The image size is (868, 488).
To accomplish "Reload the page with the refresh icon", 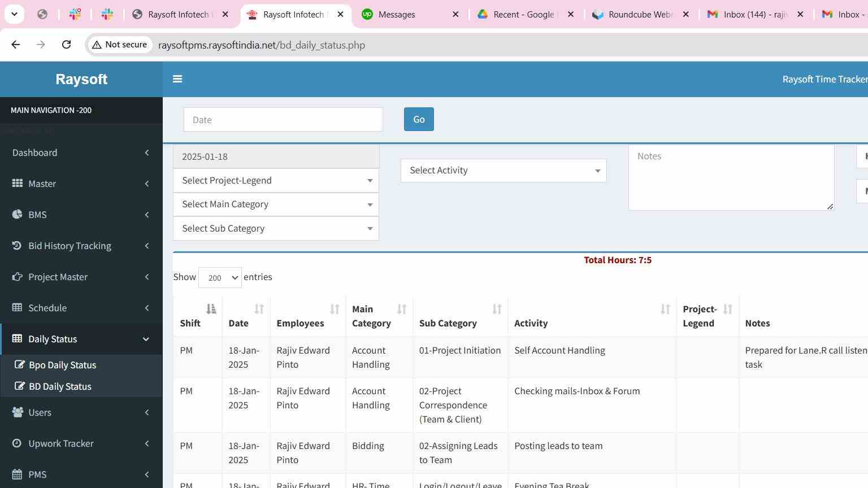I will click(66, 45).
